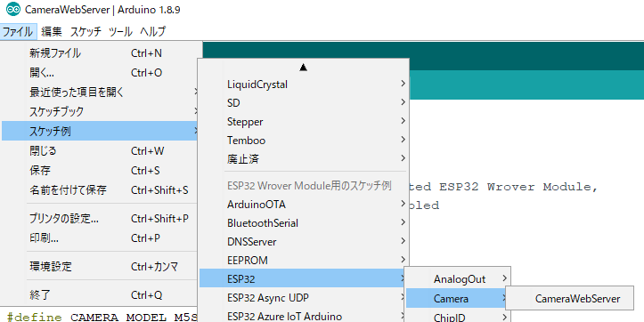The image size is (644, 322).
Task: Select 印刷... menu entry
Action: [101, 238]
